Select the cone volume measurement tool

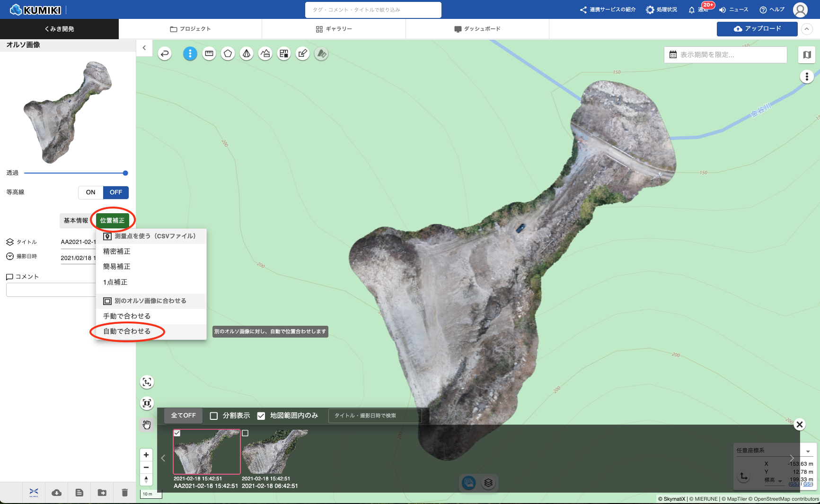coord(247,54)
